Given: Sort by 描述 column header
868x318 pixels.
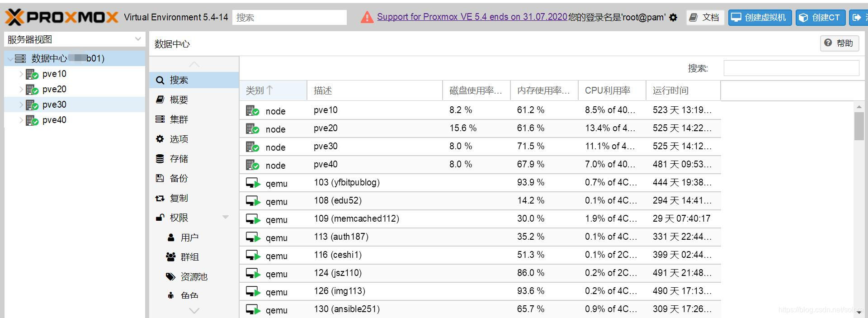Looking at the screenshot, I should (x=375, y=90).
